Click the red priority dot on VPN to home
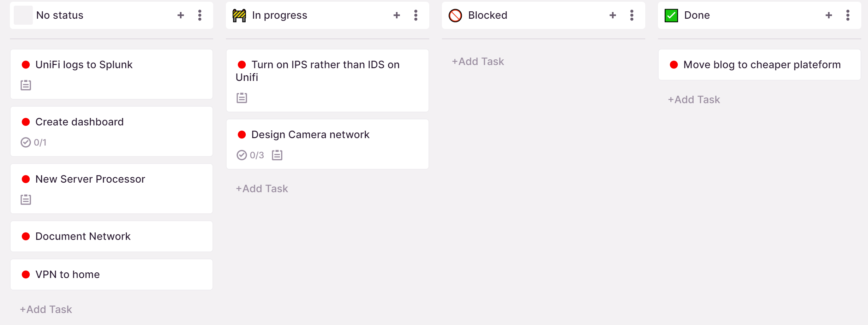 tap(26, 274)
